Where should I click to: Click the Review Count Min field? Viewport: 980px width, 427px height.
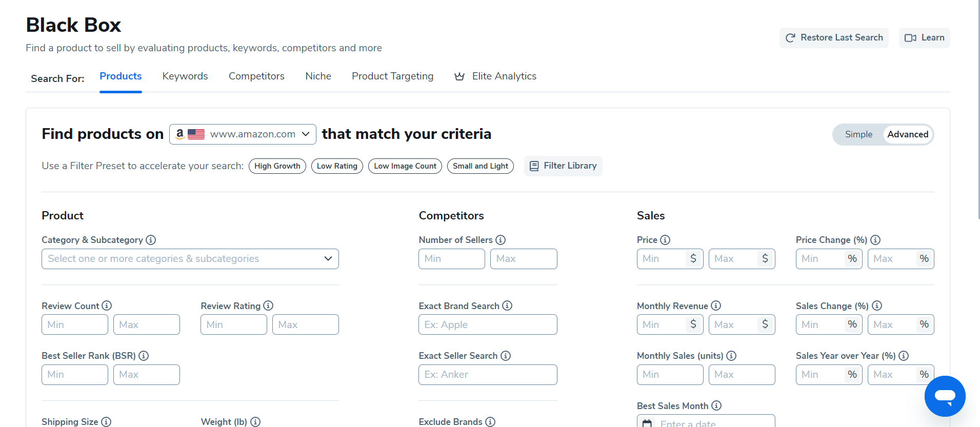(x=75, y=324)
